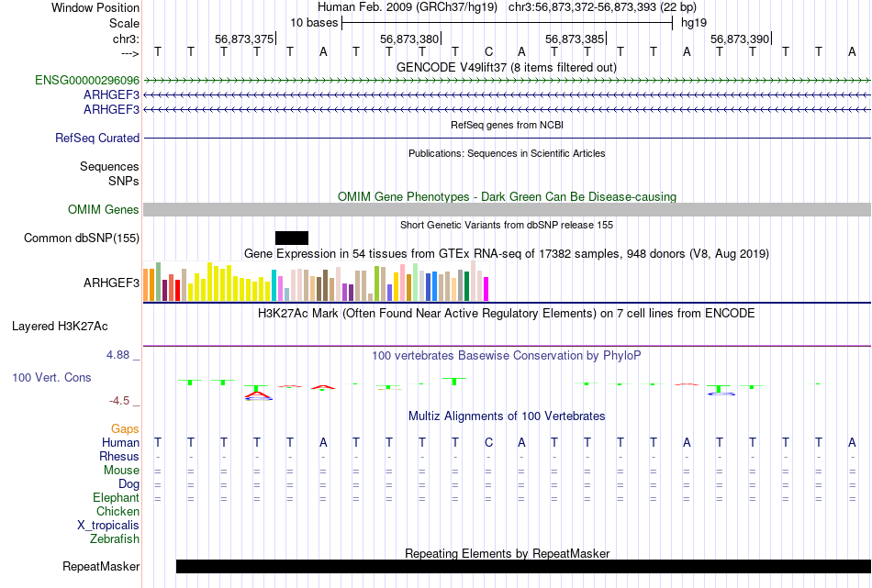872x588 pixels.
Task: Click the cyan bar in GTEx chart
Action: point(274,285)
